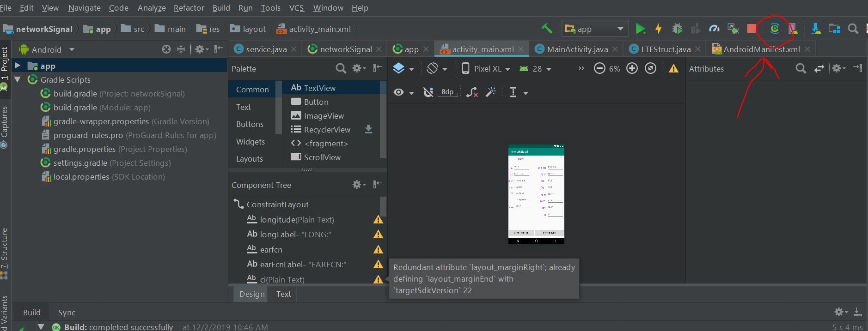Expand the app module tree node
868x331 pixels.
pos(18,66)
